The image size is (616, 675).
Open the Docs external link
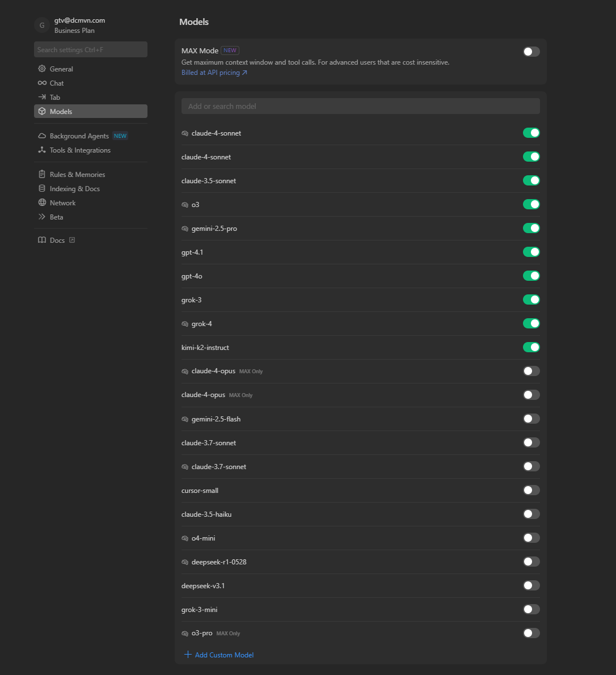click(57, 240)
